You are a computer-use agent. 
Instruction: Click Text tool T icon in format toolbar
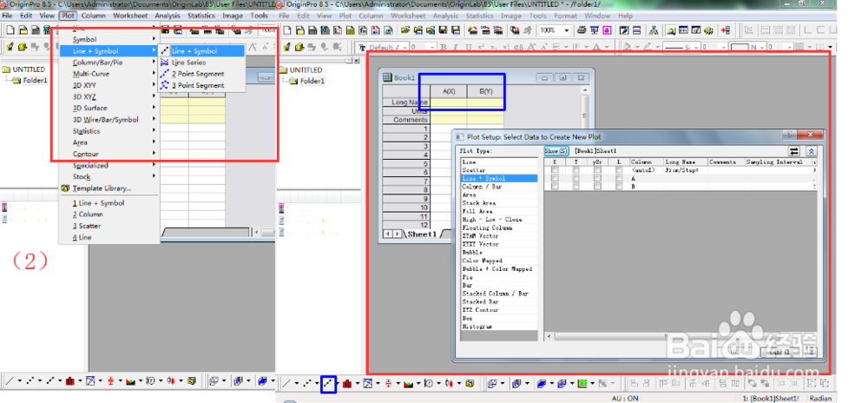[362, 48]
